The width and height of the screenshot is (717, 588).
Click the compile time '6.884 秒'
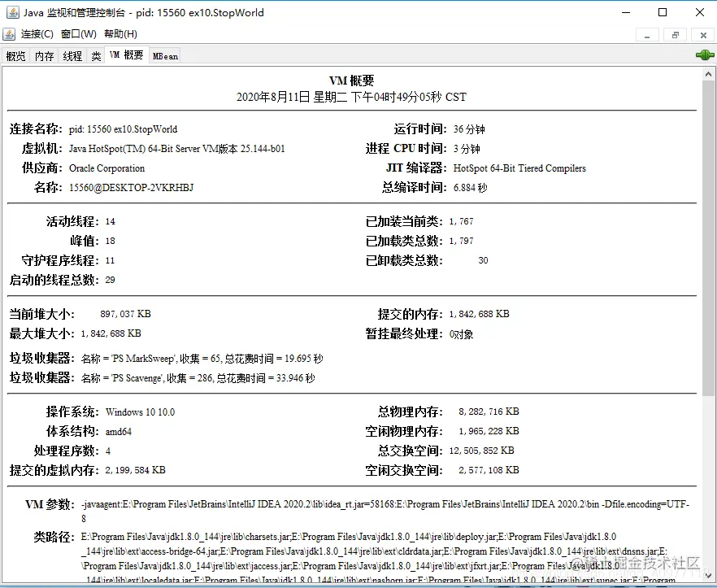point(470,188)
